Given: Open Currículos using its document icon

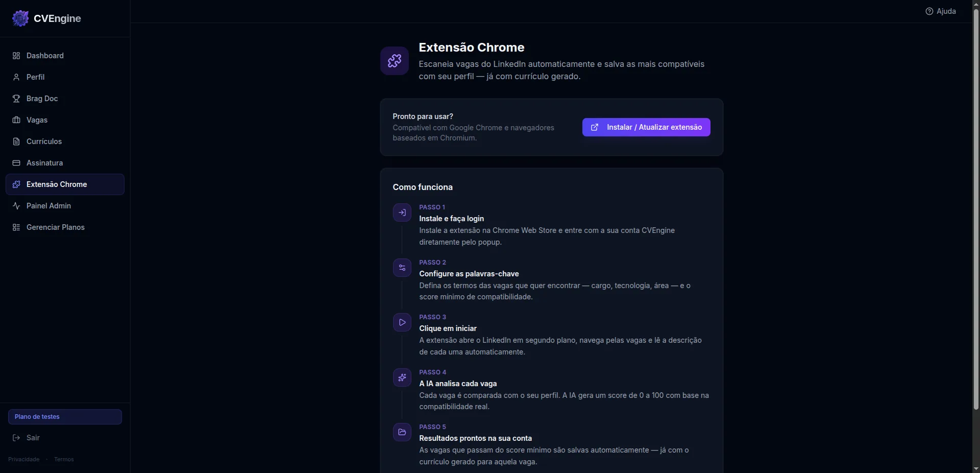Looking at the screenshot, I should (x=16, y=141).
